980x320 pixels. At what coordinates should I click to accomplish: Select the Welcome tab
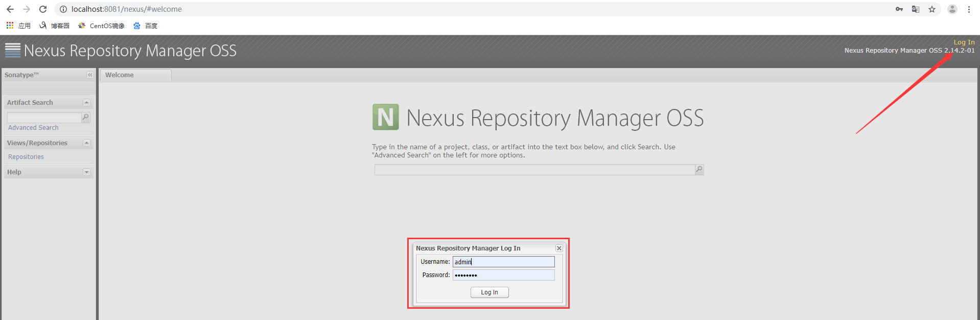pos(135,75)
